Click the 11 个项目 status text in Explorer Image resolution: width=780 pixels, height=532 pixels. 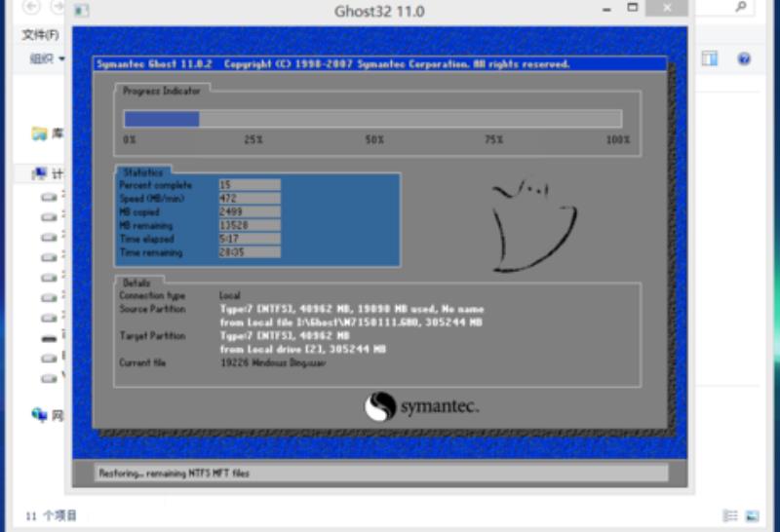click(52, 515)
